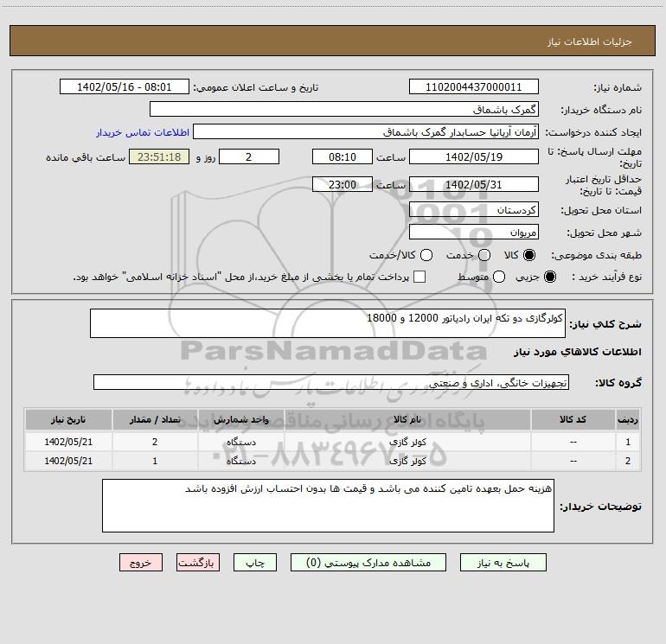Click the تاریخ نیاز column header
The image size is (666, 644).
68,419
